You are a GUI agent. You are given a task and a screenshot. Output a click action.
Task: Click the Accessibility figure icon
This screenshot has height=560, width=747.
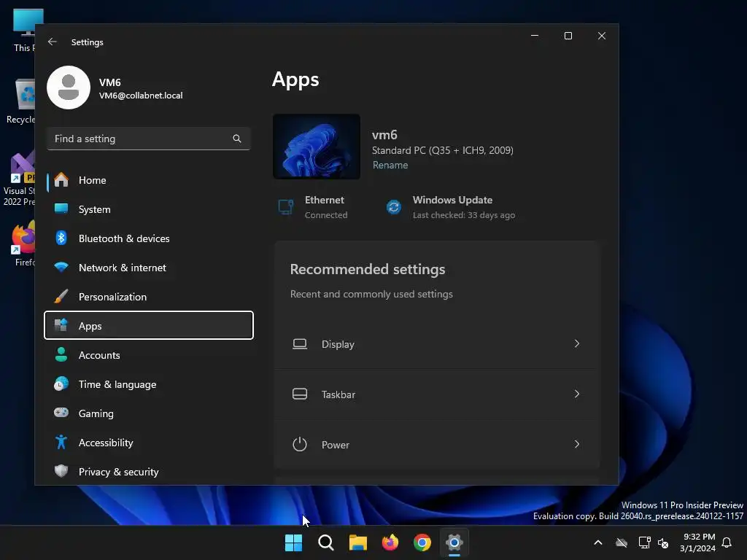(61, 443)
